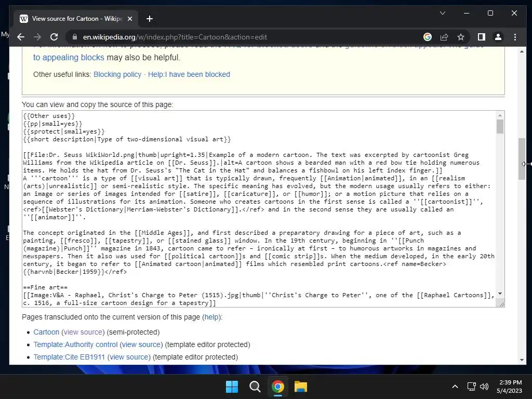Screen dimensions: 532x399
Task: Click 'Other useful links:' label
Action: [62, 74]
